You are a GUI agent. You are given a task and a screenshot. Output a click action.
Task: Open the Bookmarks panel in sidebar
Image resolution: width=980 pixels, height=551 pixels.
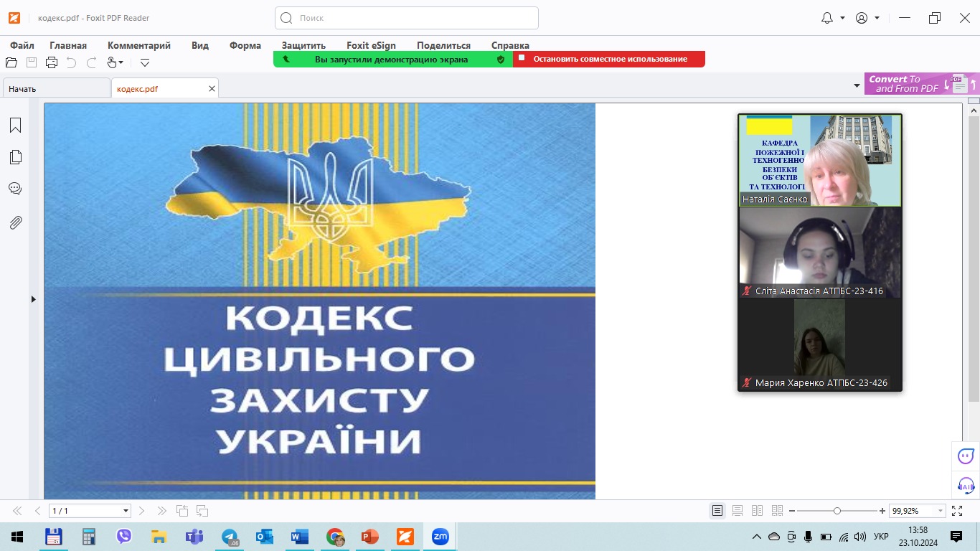(15, 126)
